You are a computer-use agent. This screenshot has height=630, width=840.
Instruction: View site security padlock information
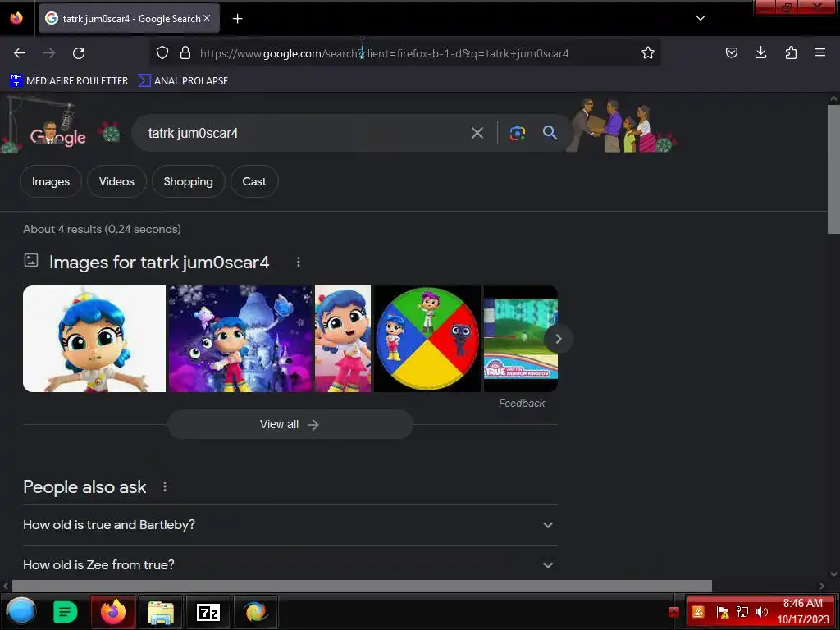pyautogui.click(x=185, y=52)
